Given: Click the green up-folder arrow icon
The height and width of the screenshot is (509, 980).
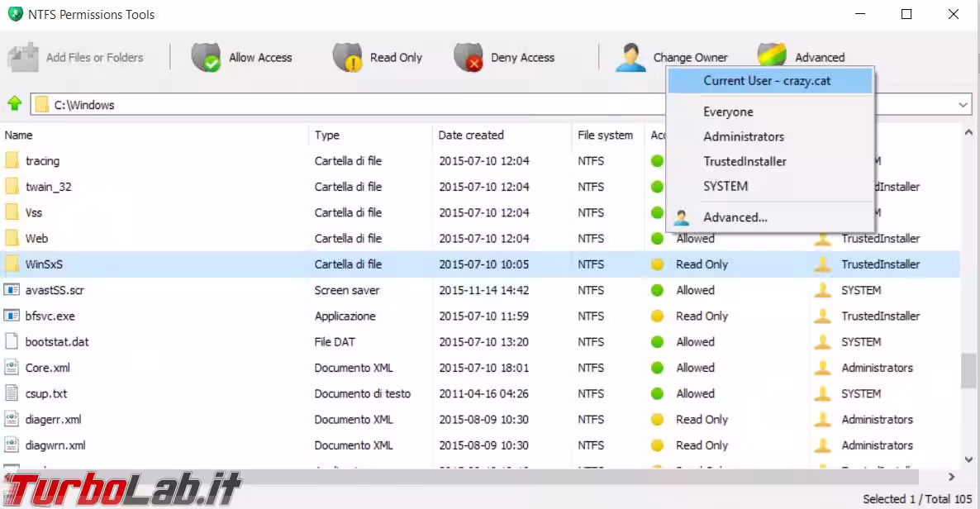Looking at the screenshot, I should click(x=14, y=104).
